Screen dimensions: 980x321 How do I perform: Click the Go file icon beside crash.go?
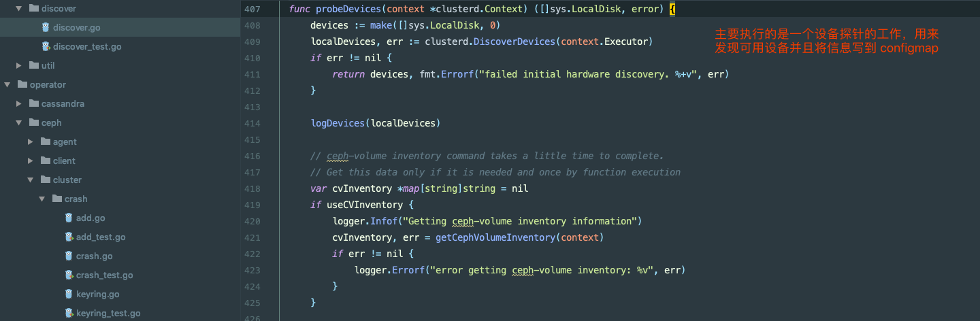[69, 256]
